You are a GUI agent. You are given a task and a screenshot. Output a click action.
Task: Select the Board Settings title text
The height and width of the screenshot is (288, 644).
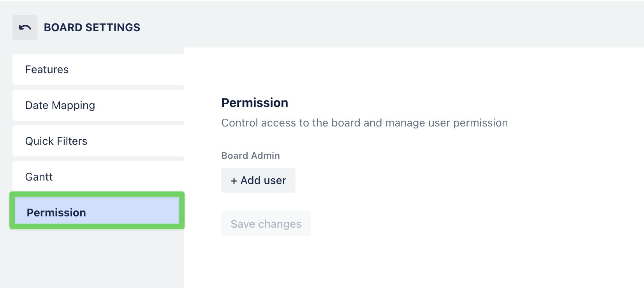(x=92, y=27)
